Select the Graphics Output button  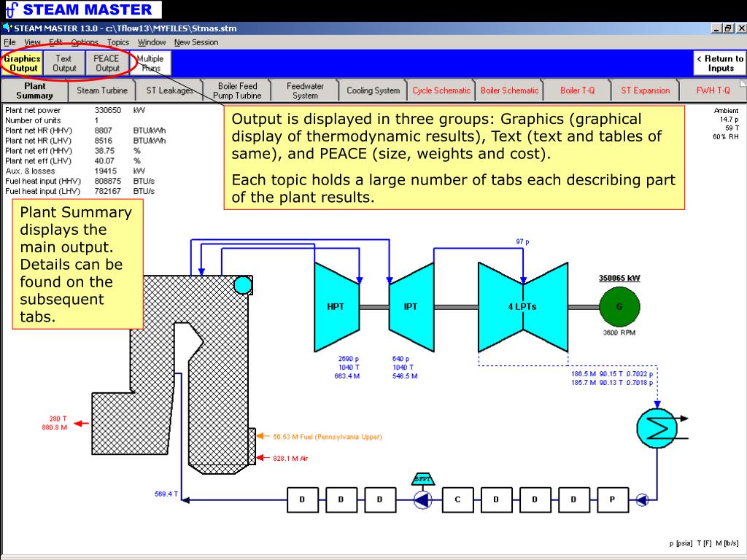tap(22, 63)
